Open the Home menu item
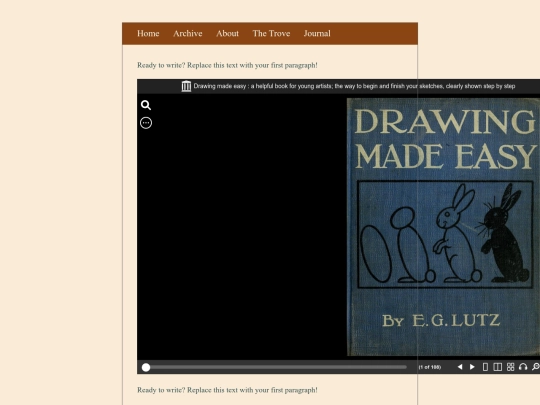The height and width of the screenshot is (405, 540). pos(148,33)
